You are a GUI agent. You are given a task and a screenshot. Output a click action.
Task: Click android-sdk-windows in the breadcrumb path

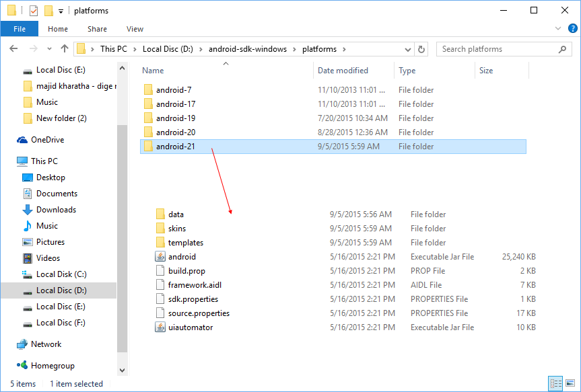pos(247,49)
